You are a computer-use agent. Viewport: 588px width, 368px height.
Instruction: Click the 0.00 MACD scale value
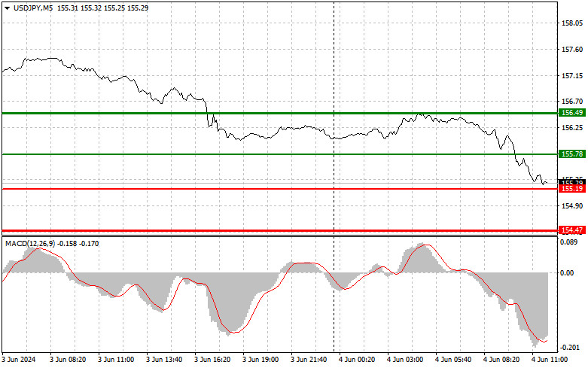pyautogui.click(x=567, y=273)
